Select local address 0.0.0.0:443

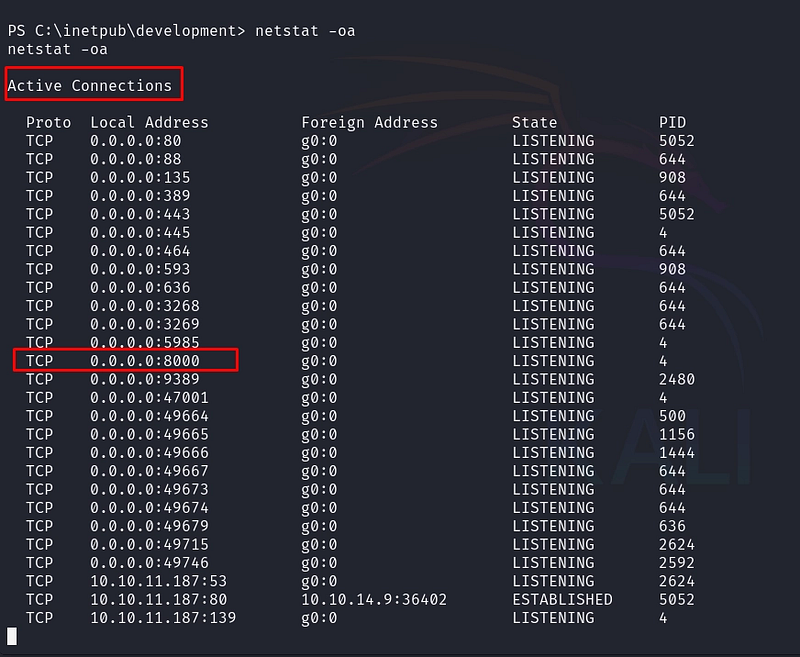pyautogui.click(x=140, y=214)
